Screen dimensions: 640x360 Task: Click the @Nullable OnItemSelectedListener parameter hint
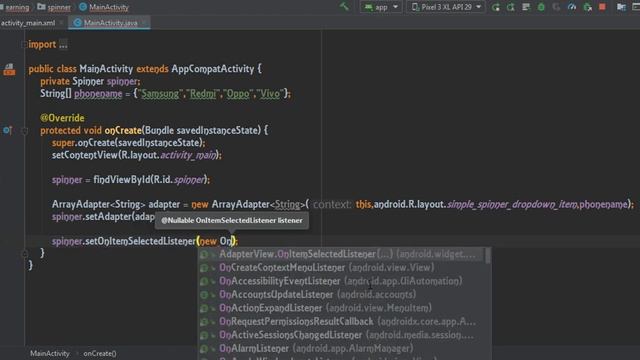pyautogui.click(x=231, y=220)
